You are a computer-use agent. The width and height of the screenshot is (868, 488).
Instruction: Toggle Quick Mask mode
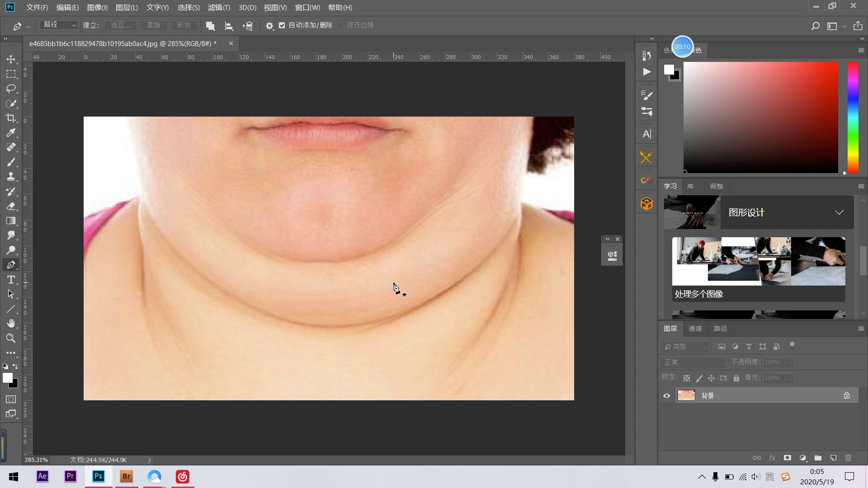point(11,399)
